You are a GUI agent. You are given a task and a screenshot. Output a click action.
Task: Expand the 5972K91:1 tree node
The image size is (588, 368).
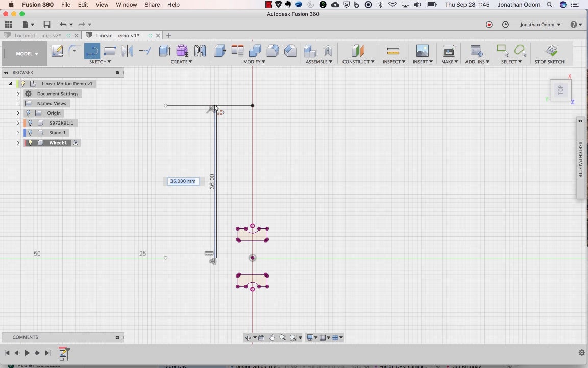pyautogui.click(x=18, y=123)
